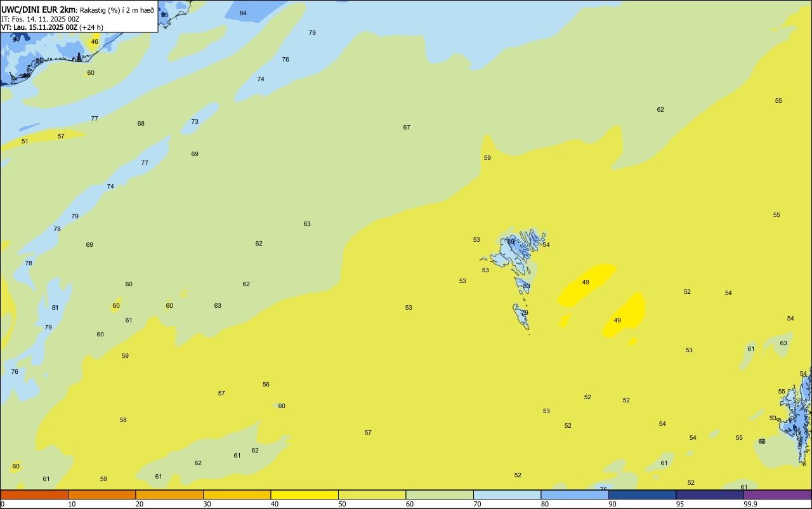
Task: Click the humidity value 84 on the map
Action: coord(243,13)
